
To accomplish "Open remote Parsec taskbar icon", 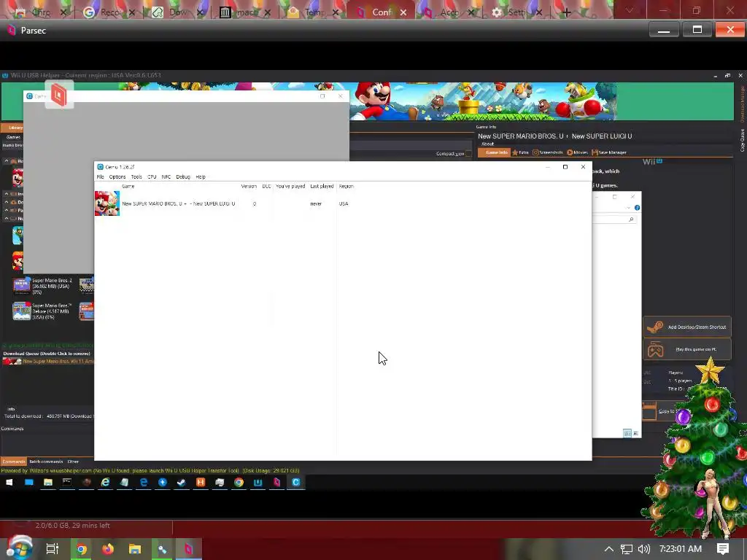I will [x=276, y=483].
